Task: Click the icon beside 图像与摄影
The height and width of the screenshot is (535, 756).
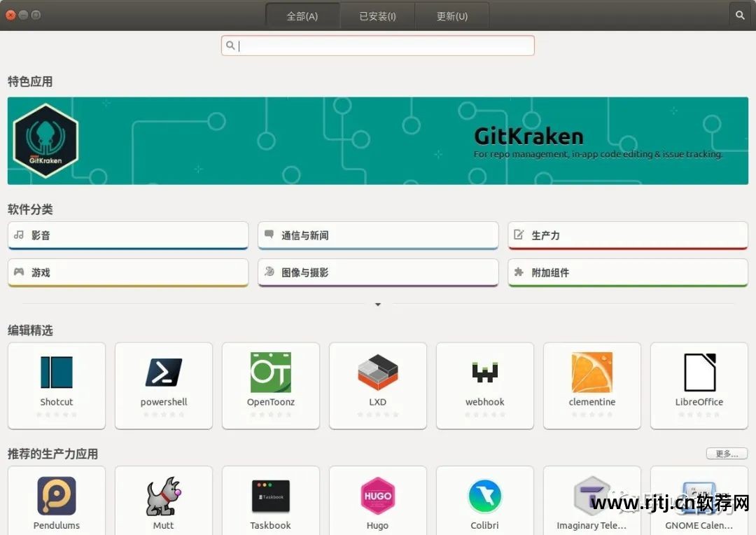Action: coord(269,272)
